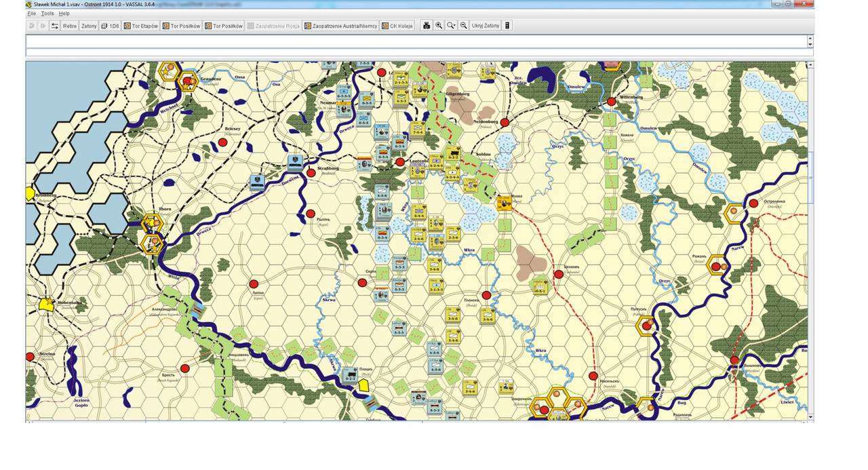Click the zoom out magnifier icon
Screen dimensions: 868x470
click(x=464, y=26)
